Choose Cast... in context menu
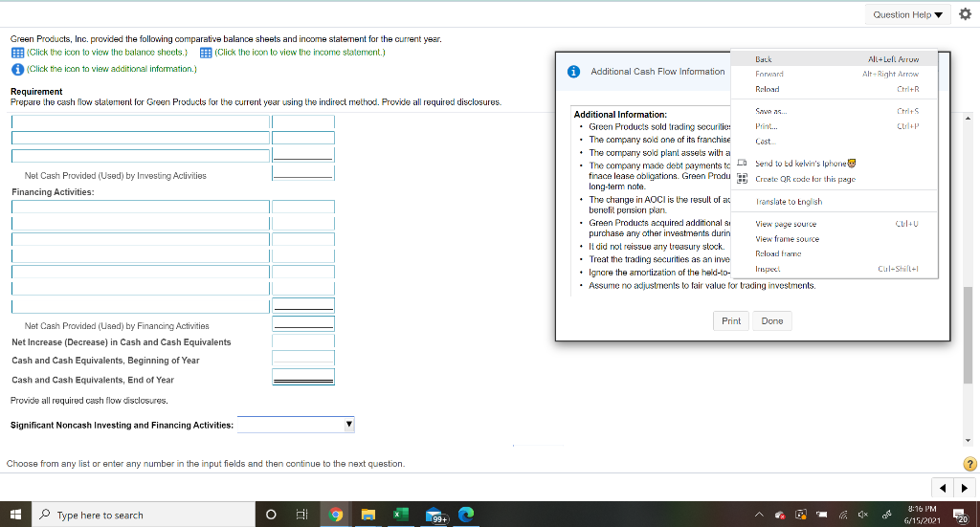 [834, 142]
